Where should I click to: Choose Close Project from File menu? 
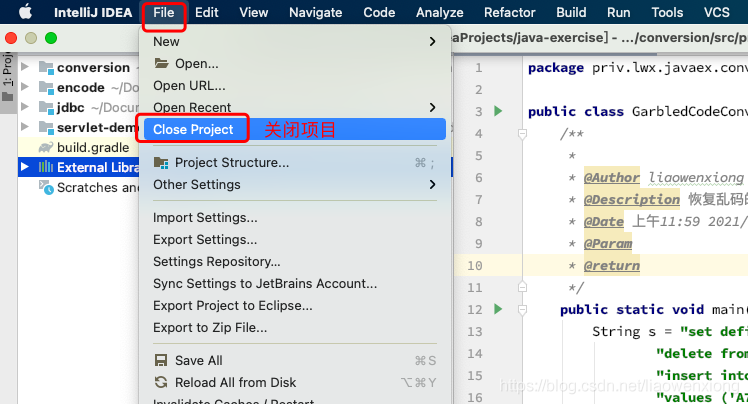[x=295, y=129]
